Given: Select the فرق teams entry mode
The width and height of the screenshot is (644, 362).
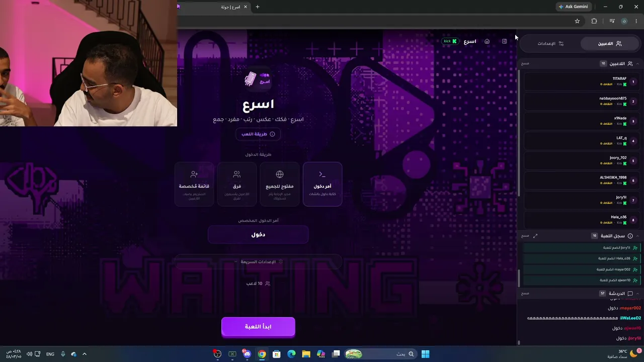Looking at the screenshot, I should point(237,185).
